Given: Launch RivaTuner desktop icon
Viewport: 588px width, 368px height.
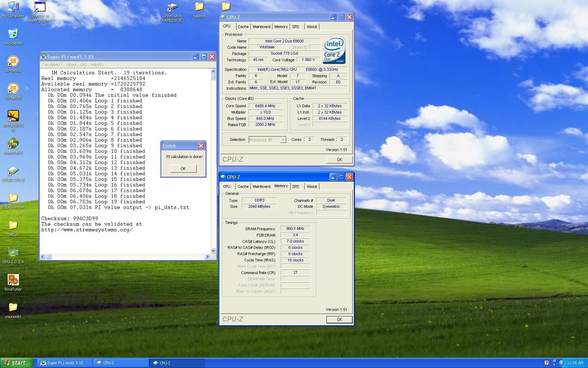Looking at the screenshot, I should click(13, 283).
